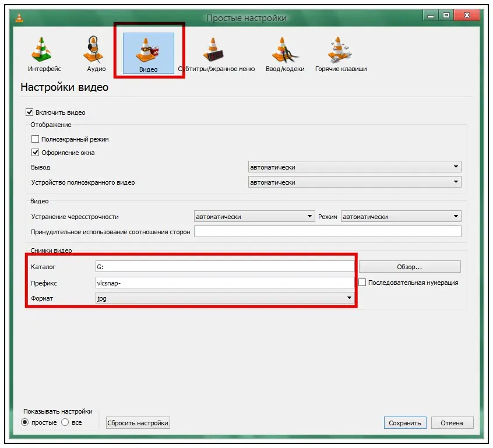Open the Ввод/кодеки settings category
The height and width of the screenshot is (448, 493).
click(285, 54)
